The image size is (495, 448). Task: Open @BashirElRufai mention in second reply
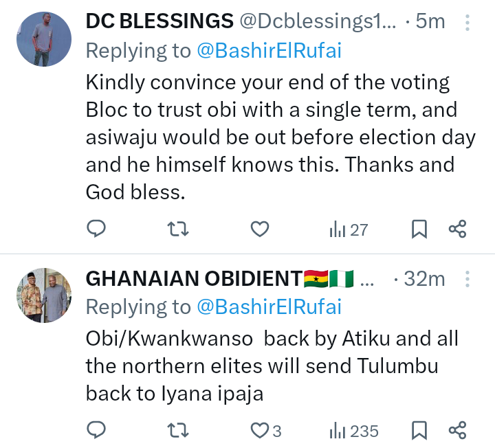(x=269, y=307)
